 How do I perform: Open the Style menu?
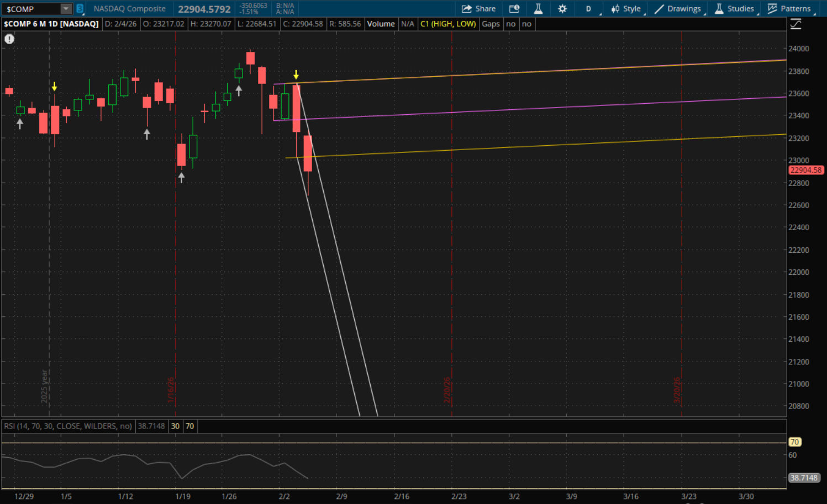pyautogui.click(x=626, y=9)
